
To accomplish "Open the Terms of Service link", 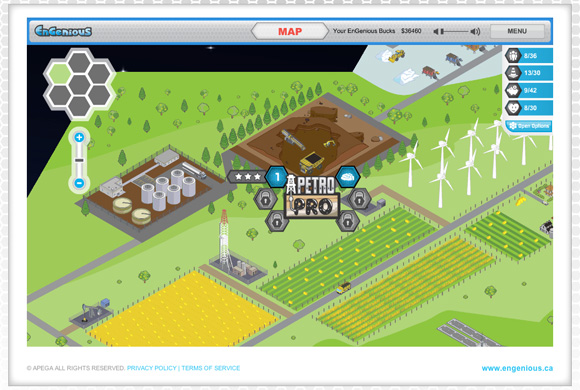I will click(211, 368).
